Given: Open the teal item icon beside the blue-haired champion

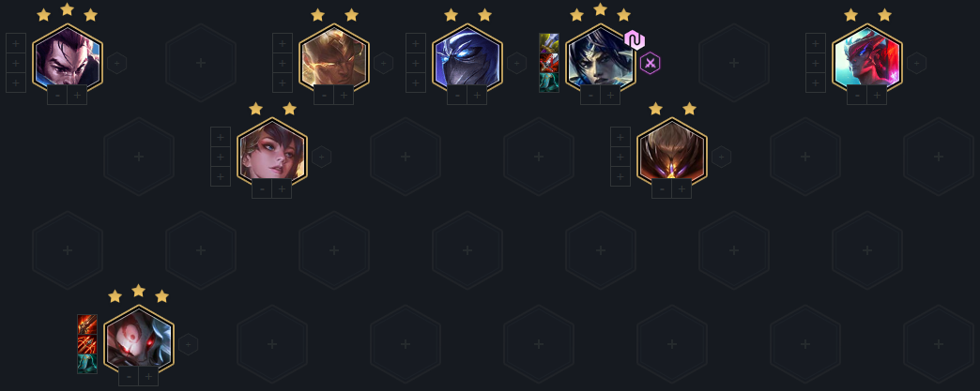Looking at the screenshot, I should (x=549, y=83).
